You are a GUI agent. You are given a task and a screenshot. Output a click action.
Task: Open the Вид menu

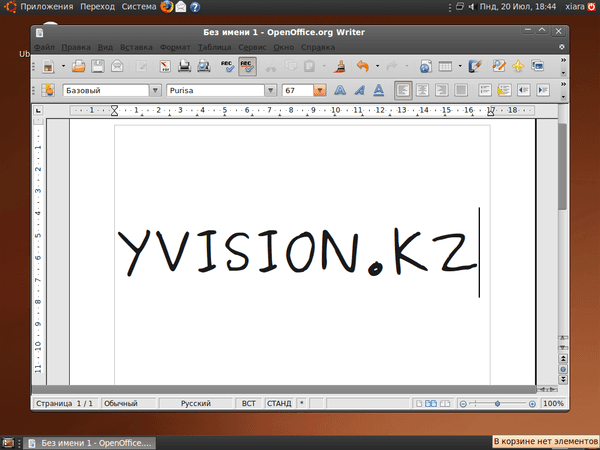point(105,47)
